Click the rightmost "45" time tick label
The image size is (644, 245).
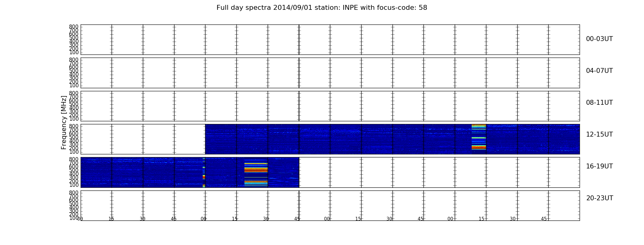(544, 219)
